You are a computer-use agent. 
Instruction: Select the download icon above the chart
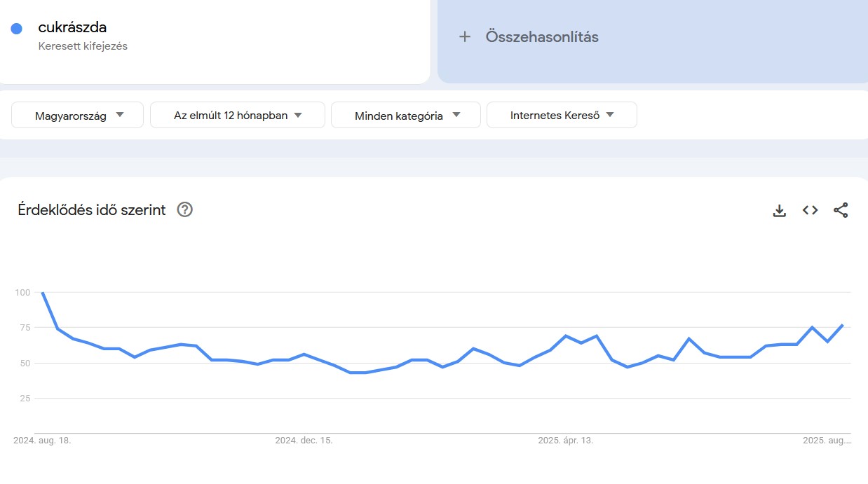779,209
